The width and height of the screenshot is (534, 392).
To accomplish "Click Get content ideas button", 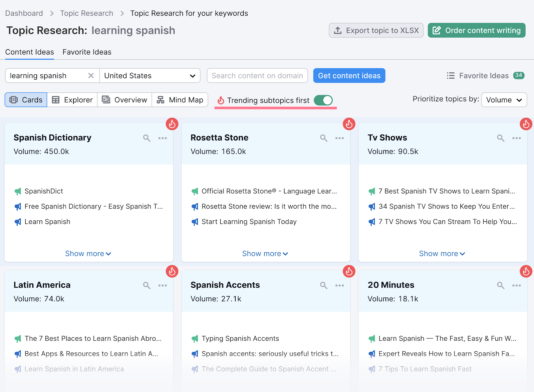I will tap(349, 76).
